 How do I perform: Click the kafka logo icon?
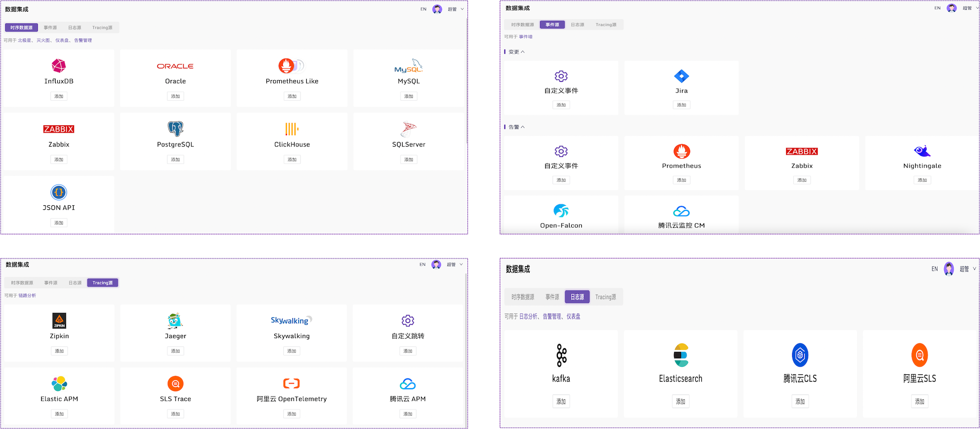(x=561, y=355)
